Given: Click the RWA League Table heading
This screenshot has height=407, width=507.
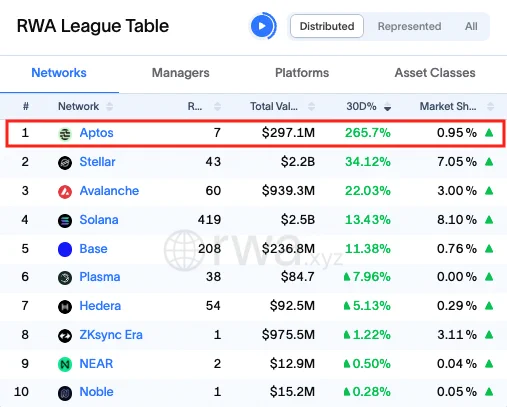Looking at the screenshot, I should point(93,26).
